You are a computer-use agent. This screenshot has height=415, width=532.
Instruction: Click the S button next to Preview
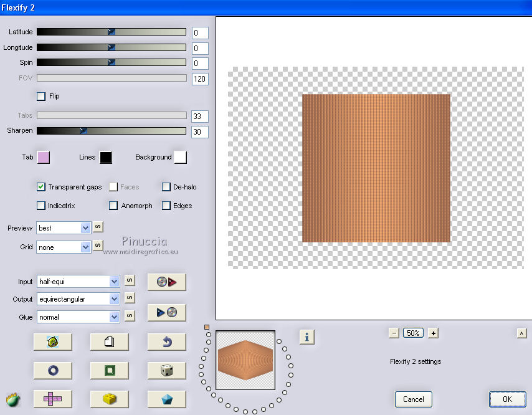(98, 227)
